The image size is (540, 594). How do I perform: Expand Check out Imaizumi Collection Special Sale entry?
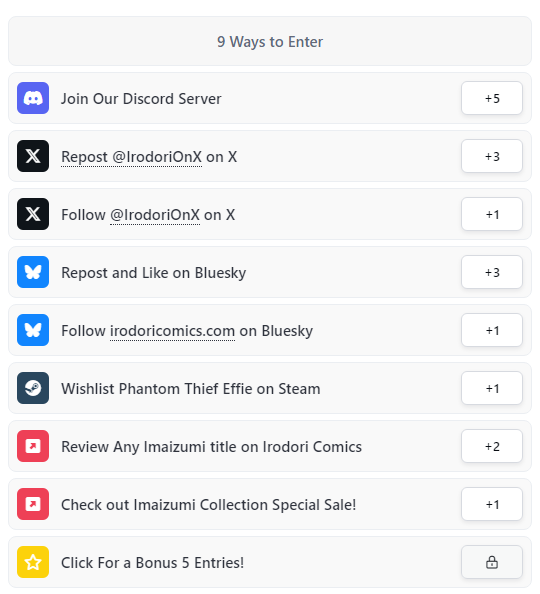(x=270, y=504)
